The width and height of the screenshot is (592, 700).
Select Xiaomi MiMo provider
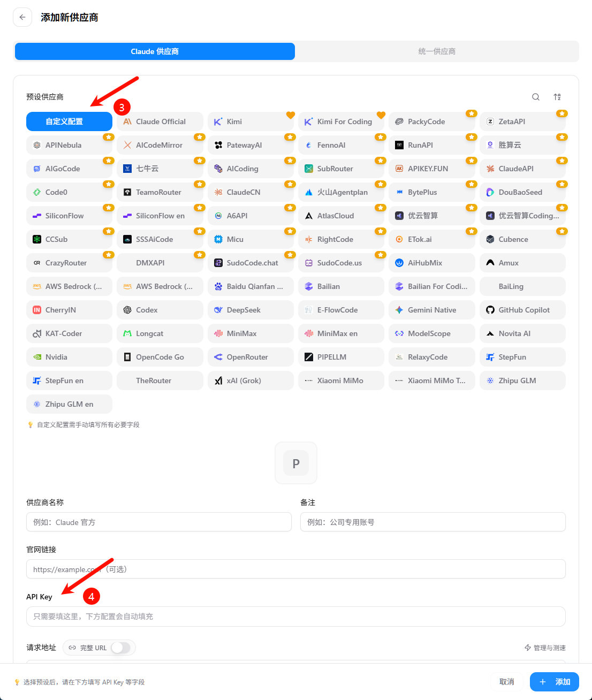(x=341, y=381)
